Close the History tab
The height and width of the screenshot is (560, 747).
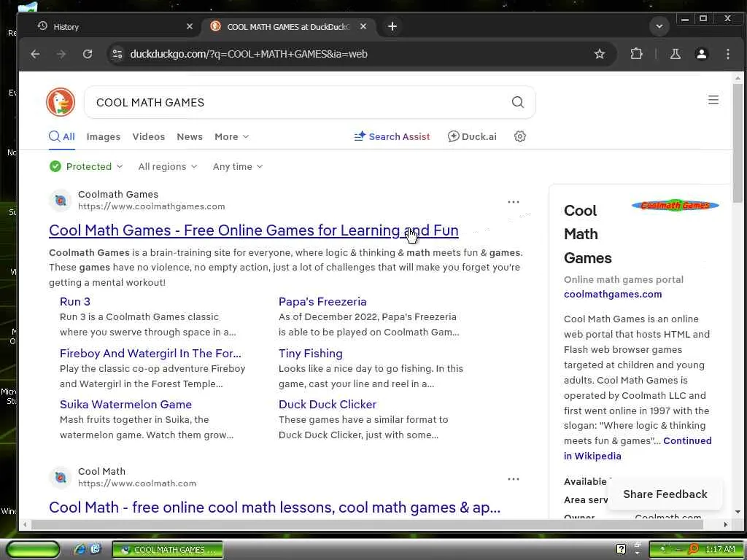pos(190,27)
